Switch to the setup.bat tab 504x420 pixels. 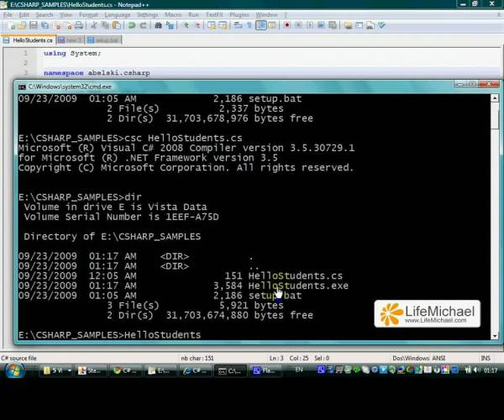[104, 40]
